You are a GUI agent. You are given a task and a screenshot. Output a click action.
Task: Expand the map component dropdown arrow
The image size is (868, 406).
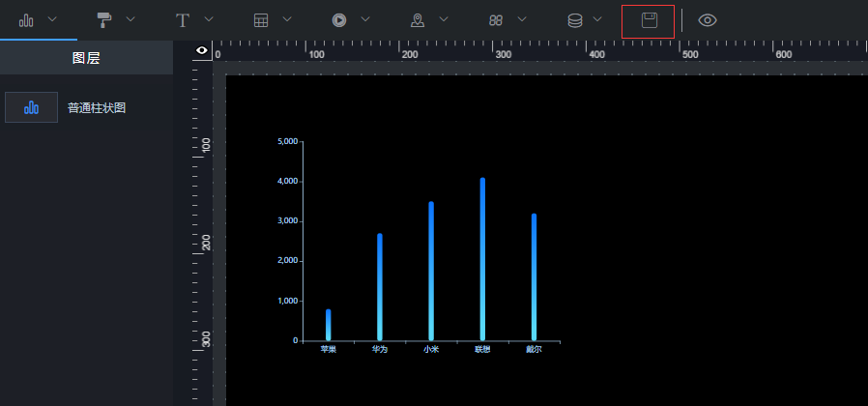pyautogui.click(x=444, y=18)
